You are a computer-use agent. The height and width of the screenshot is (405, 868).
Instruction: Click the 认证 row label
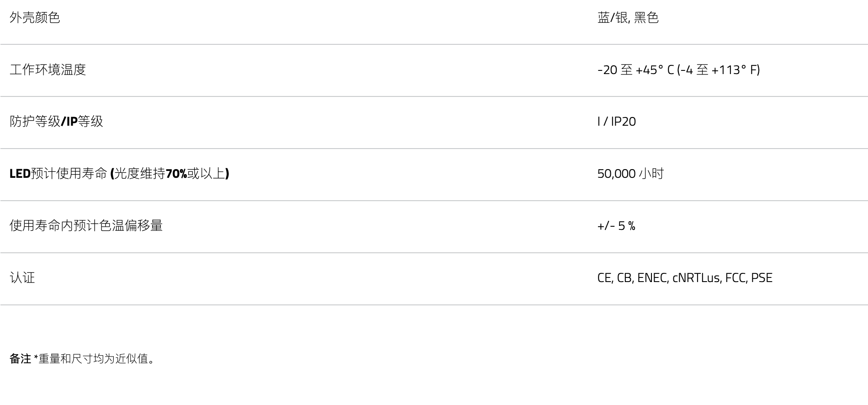tap(22, 278)
